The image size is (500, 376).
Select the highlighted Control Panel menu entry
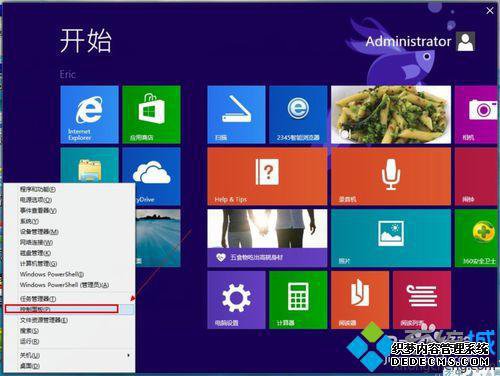point(62,309)
